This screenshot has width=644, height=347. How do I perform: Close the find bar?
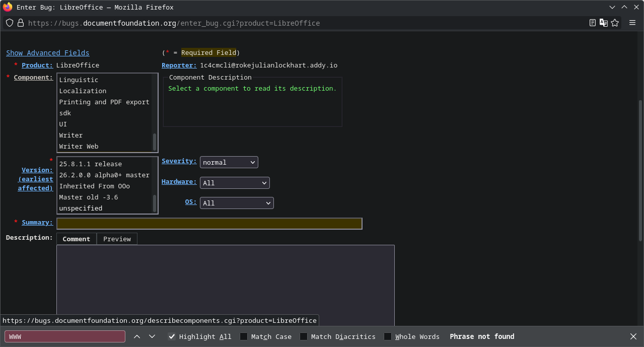pos(633,336)
